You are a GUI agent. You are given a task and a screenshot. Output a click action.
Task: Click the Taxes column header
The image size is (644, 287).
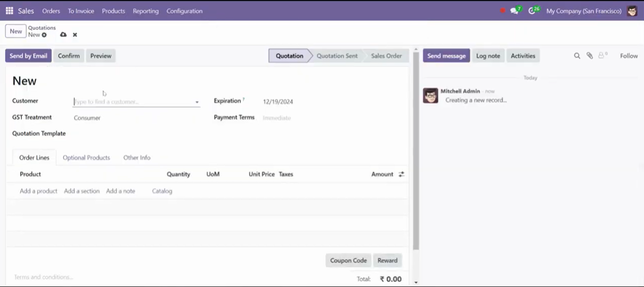[286, 174]
